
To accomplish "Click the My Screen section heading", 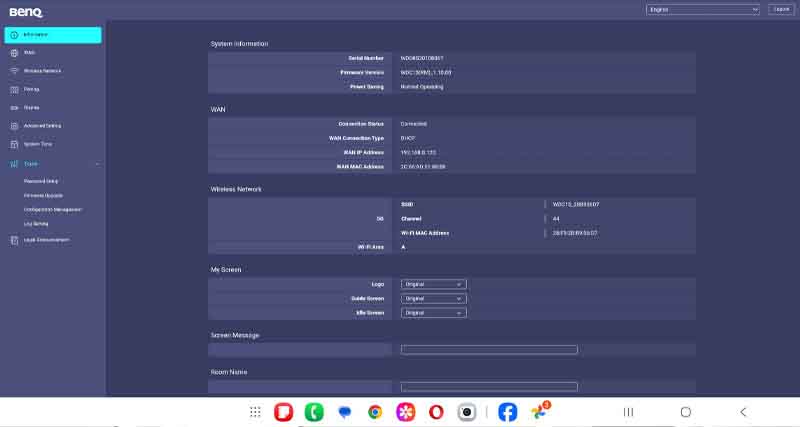I will pos(226,269).
